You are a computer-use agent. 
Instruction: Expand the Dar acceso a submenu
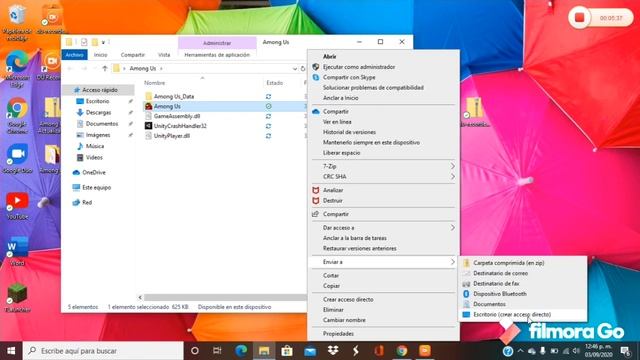tap(383, 227)
